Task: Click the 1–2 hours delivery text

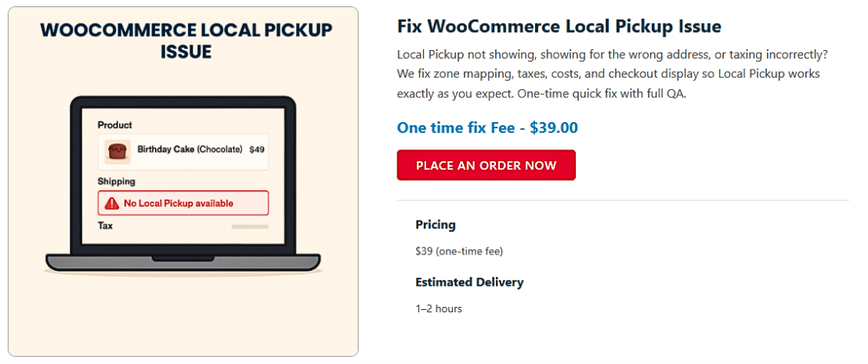Action: point(439,308)
